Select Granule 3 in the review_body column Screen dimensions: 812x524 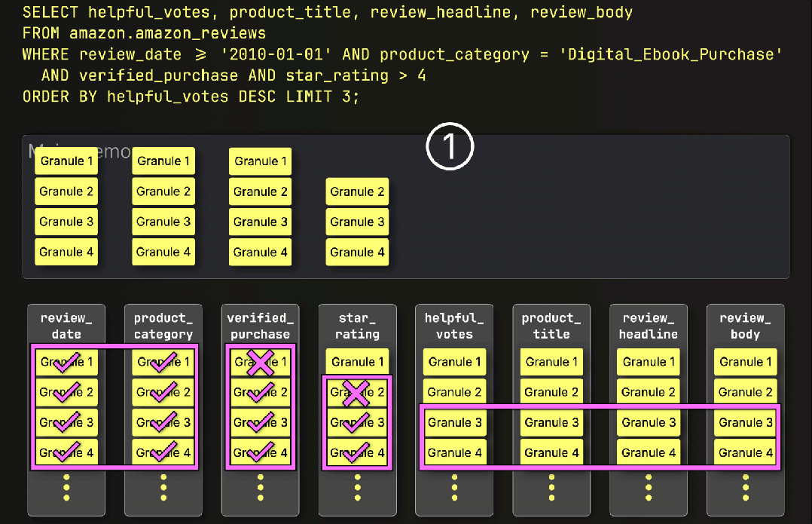tap(745, 422)
